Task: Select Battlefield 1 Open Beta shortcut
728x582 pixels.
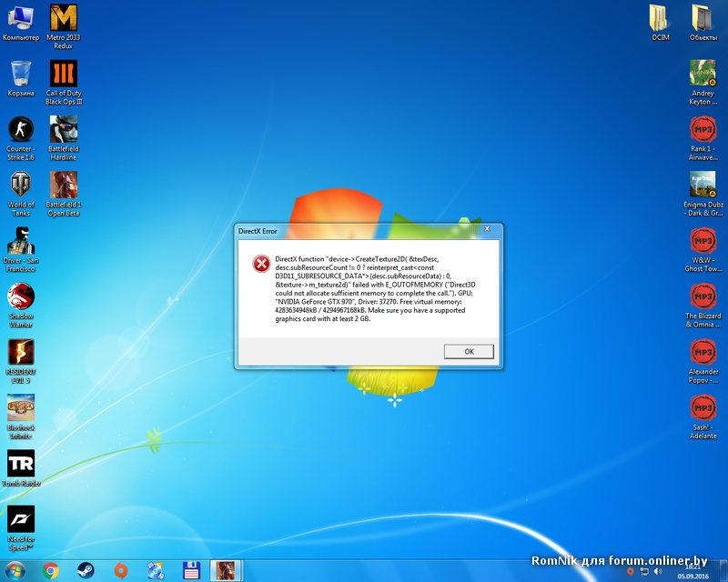Action: click(x=64, y=194)
